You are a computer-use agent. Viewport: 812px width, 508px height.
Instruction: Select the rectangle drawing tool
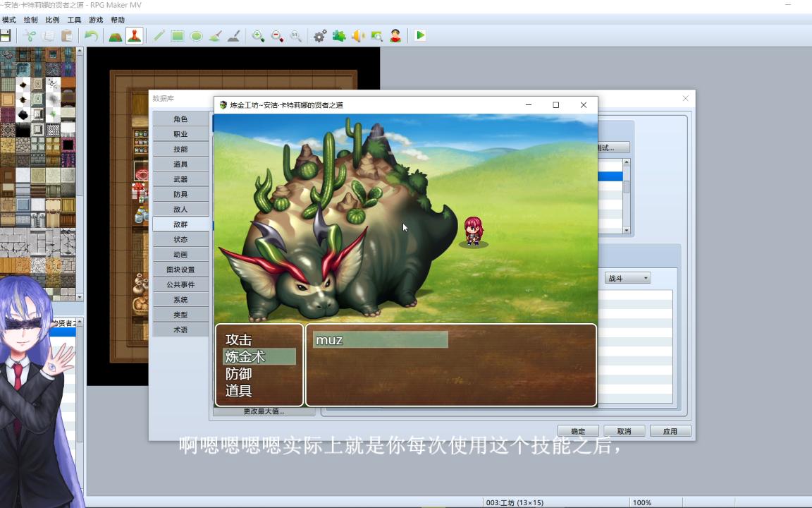coord(176,35)
